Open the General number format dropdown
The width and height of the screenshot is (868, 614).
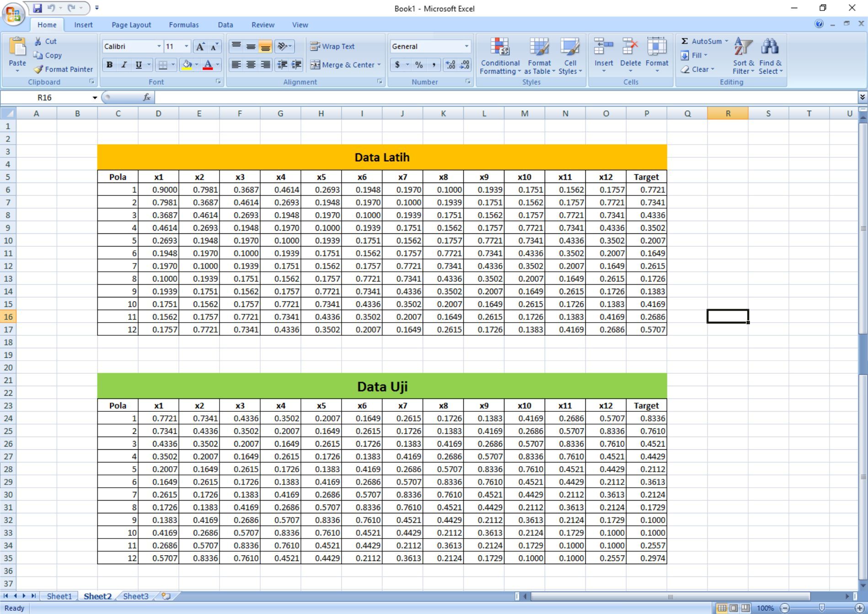pyautogui.click(x=466, y=46)
